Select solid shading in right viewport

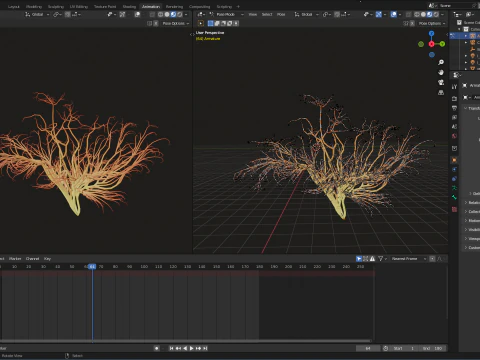(423, 14)
